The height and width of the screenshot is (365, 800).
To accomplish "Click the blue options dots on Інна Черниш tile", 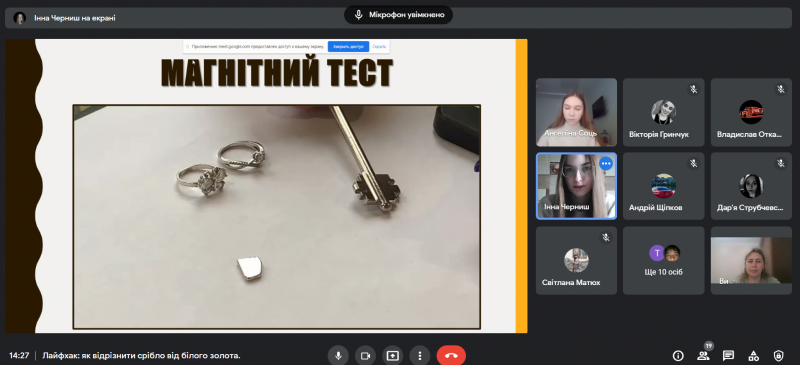I will (606, 163).
